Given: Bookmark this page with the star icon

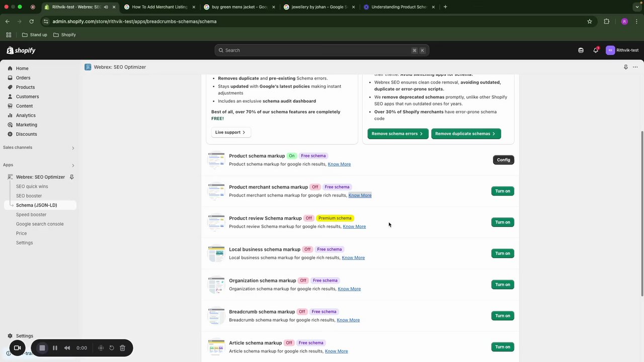Looking at the screenshot, I should (x=589, y=21).
